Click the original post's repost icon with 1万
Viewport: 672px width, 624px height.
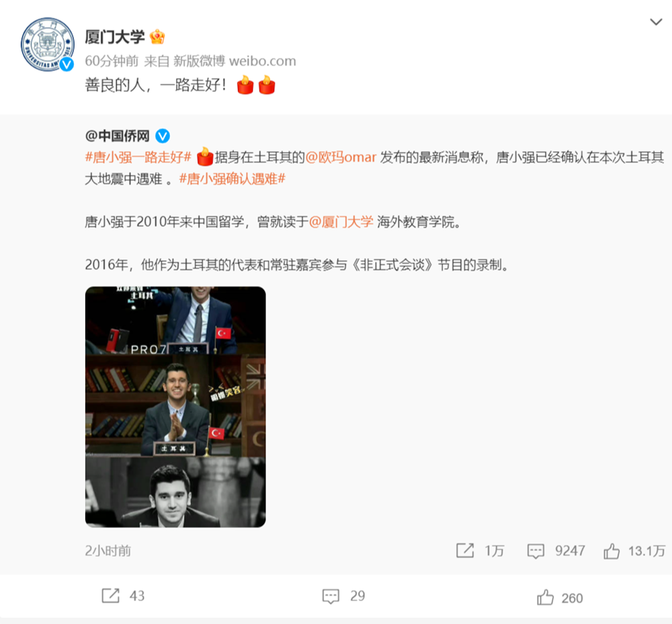point(480,551)
